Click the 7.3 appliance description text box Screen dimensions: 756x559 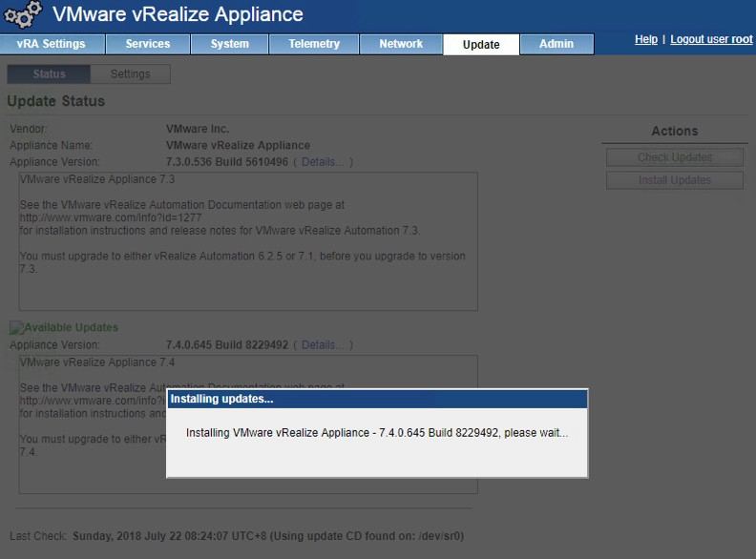[248, 241]
